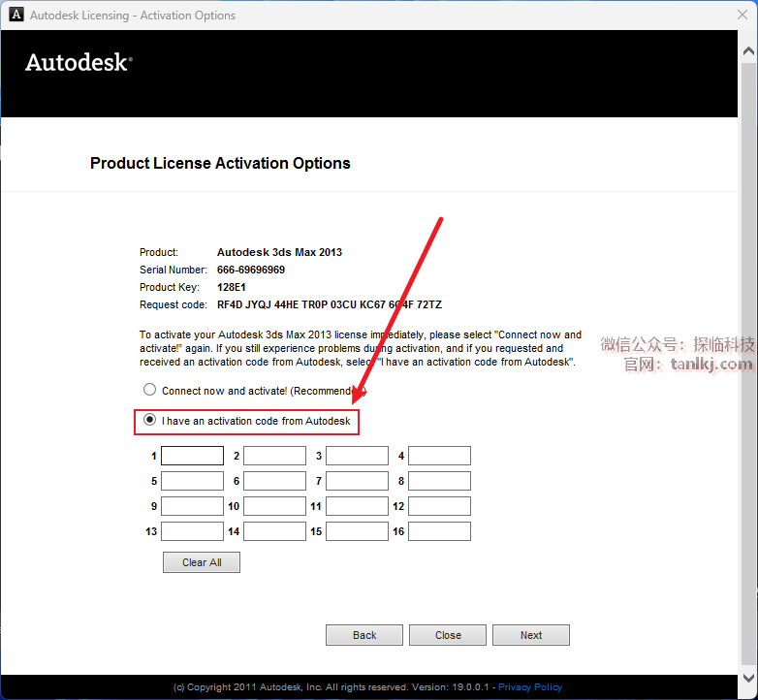
Task: Proceed with the Next button
Action: [531, 635]
